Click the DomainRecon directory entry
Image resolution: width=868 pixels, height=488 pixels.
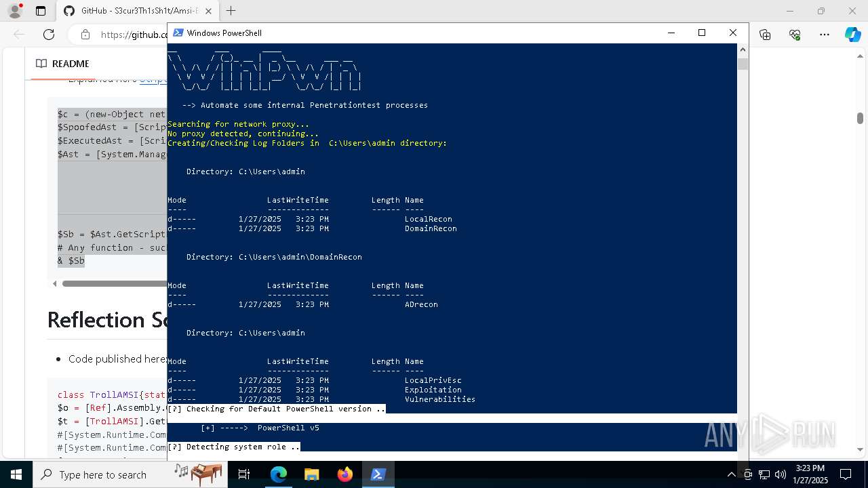pyautogui.click(x=431, y=228)
